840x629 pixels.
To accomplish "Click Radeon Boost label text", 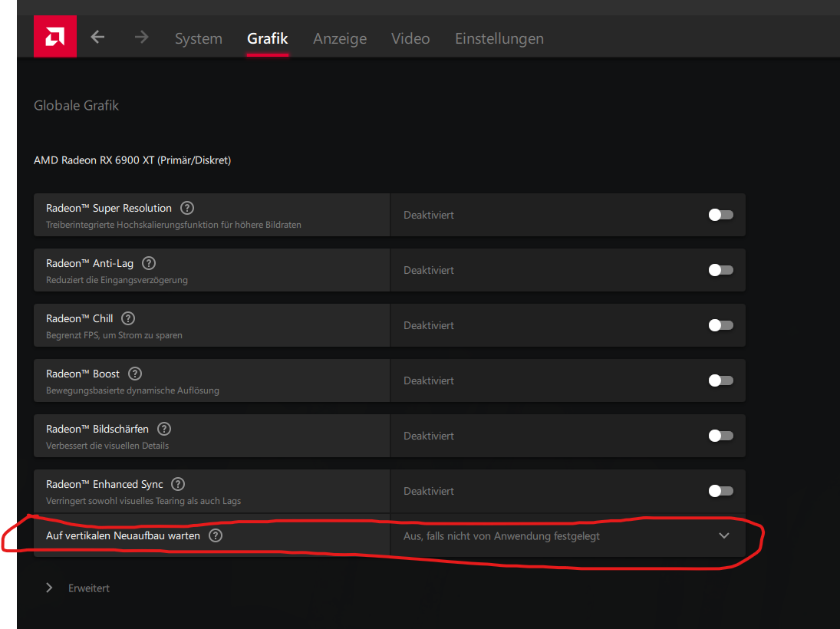I will [x=83, y=374].
